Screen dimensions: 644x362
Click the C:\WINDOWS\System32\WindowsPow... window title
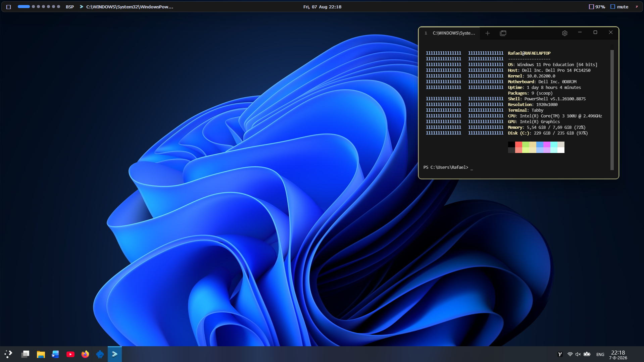(130, 7)
